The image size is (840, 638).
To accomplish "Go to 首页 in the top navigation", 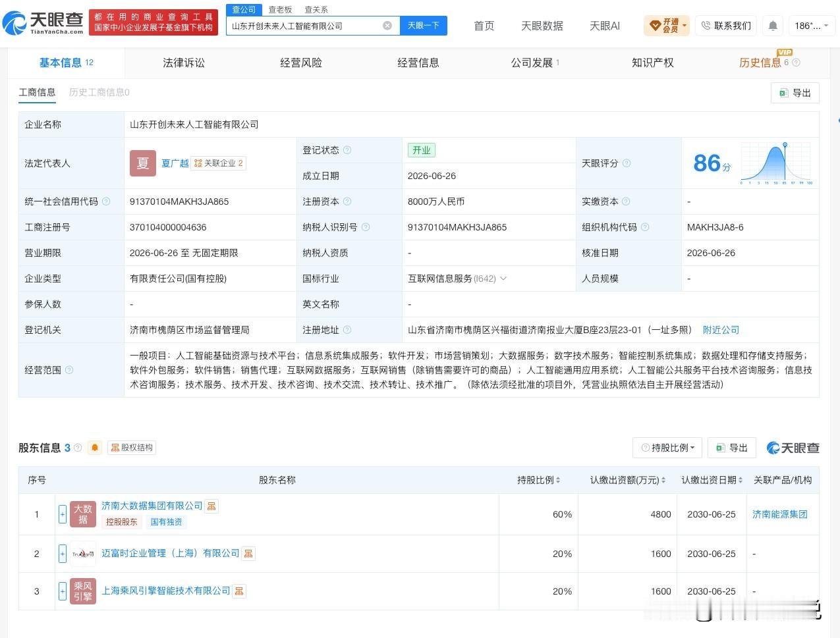I will (484, 26).
